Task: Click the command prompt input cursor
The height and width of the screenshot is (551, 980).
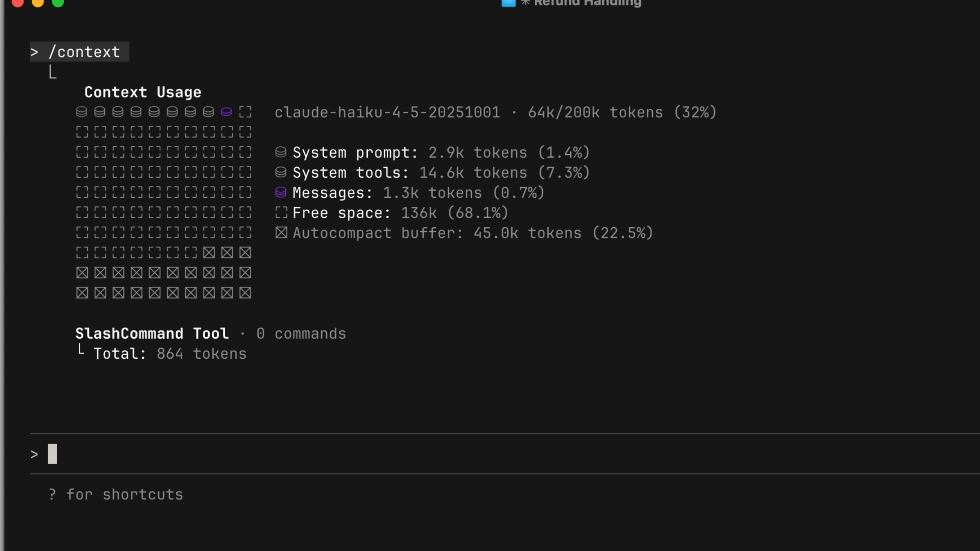Action: [53, 454]
